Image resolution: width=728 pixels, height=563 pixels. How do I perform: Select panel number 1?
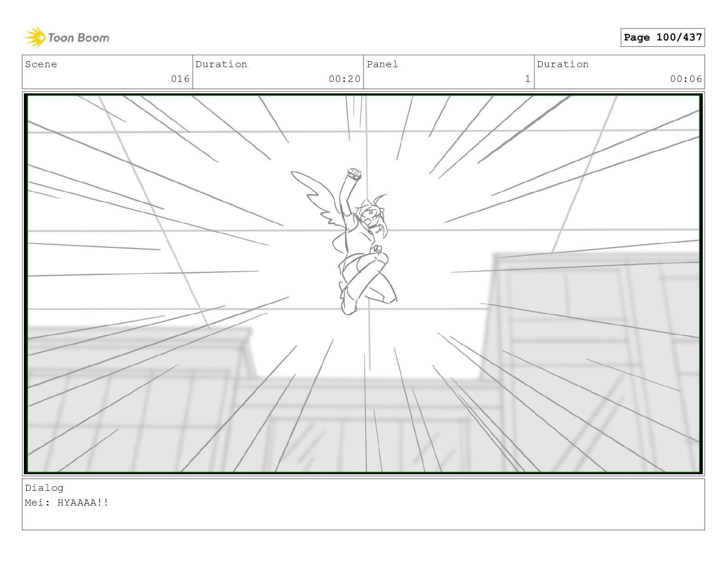528,79
